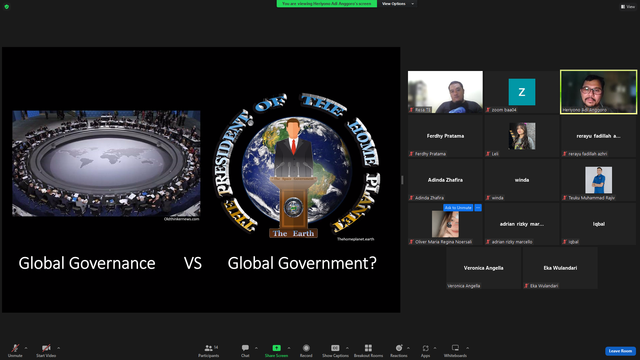Expand arrow beside Reactions
The image size is (640, 360).
coord(408,348)
